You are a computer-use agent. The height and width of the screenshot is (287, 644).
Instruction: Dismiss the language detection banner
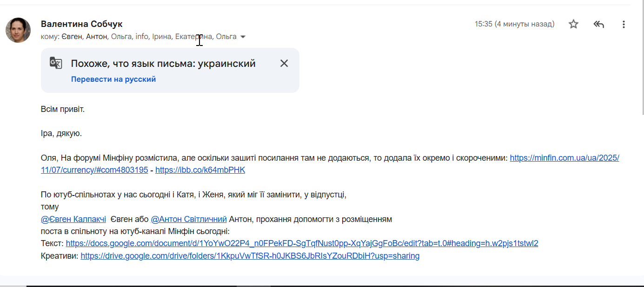tap(284, 63)
